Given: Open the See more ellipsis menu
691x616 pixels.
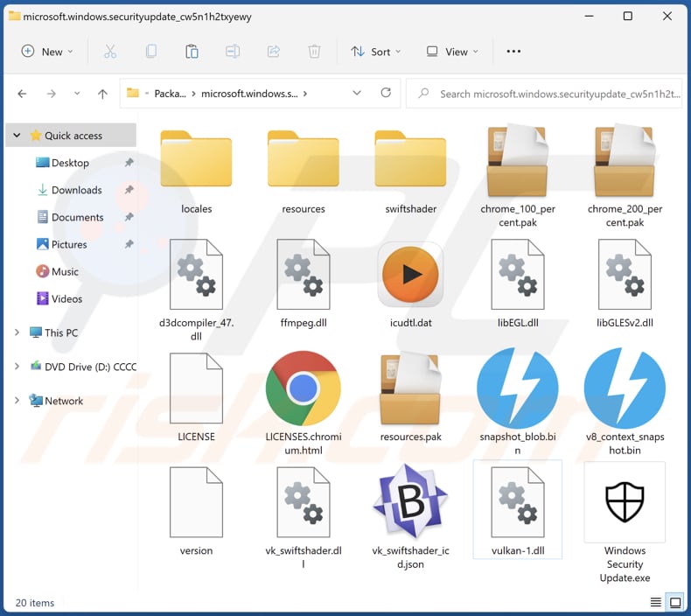Looking at the screenshot, I should click(x=513, y=52).
